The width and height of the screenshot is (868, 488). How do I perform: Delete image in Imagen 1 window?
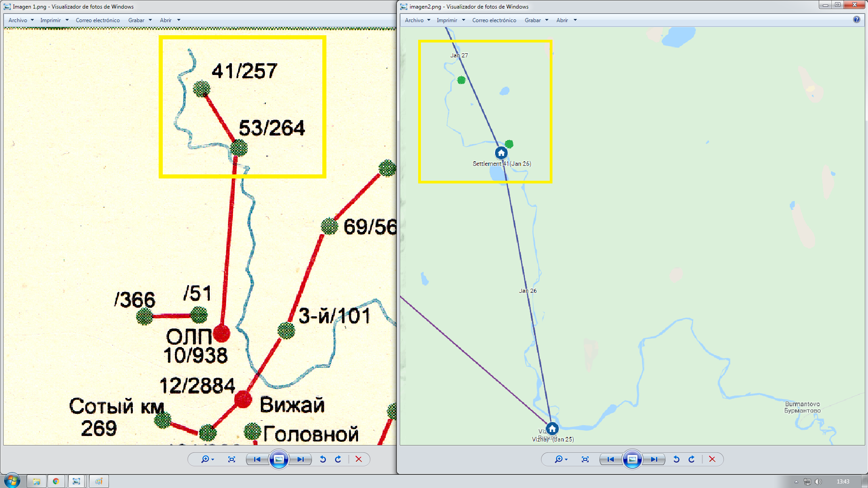tap(359, 459)
